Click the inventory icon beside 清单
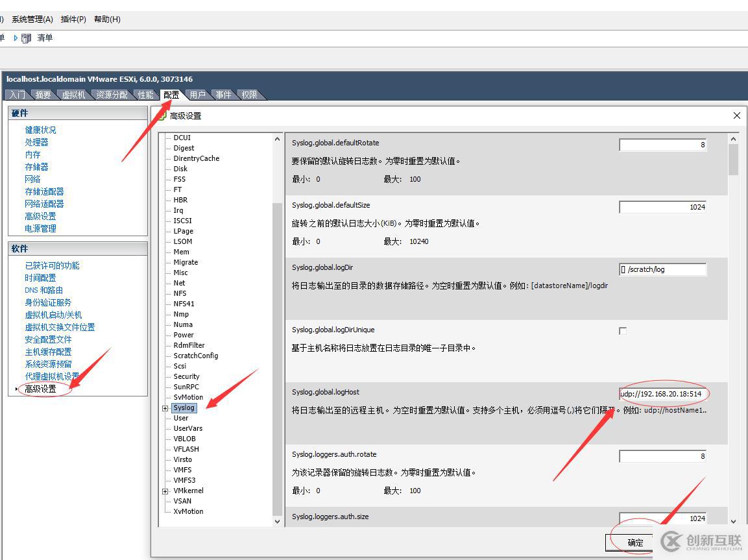 point(26,38)
